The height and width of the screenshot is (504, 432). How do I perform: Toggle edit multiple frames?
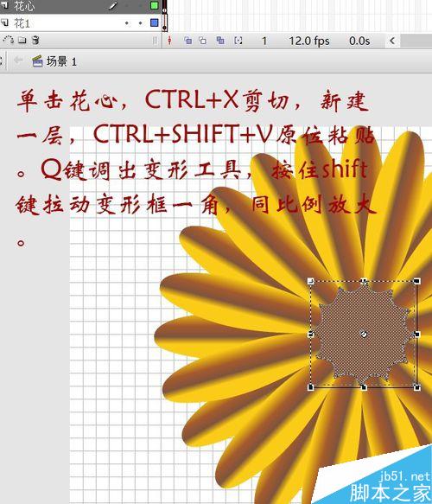click(220, 41)
